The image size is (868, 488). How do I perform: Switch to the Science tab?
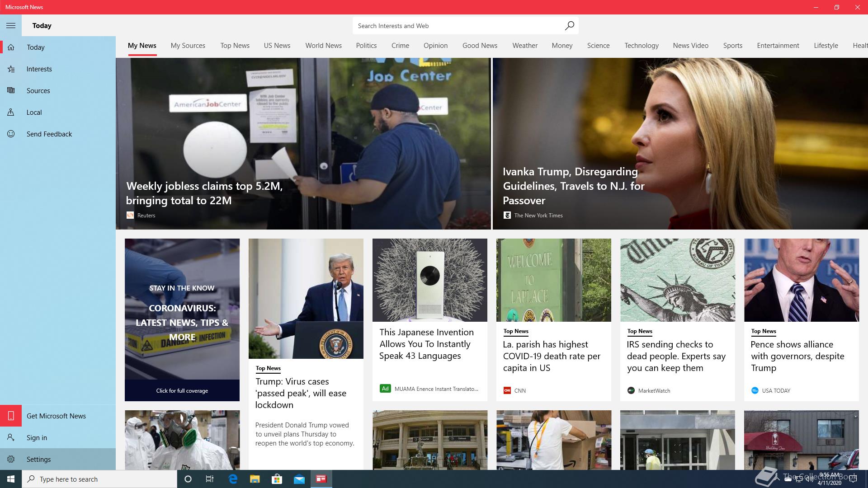[598, 46]
